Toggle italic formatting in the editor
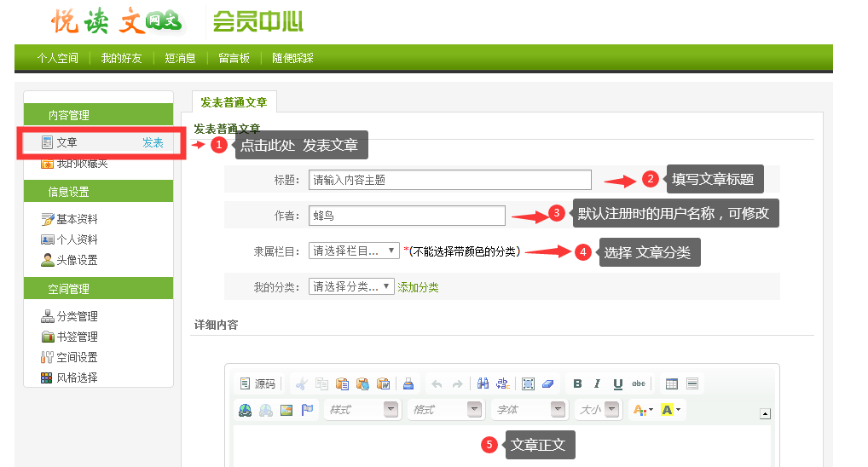The image size is (868, 467). click(x=597, y=384)
